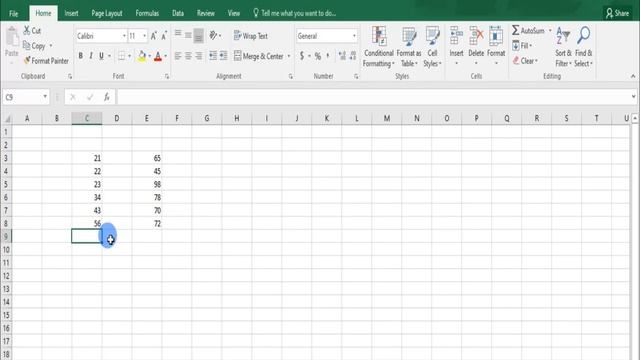
Task: Decrease font size with smaller A icon
Action: [x=164, y=36]
